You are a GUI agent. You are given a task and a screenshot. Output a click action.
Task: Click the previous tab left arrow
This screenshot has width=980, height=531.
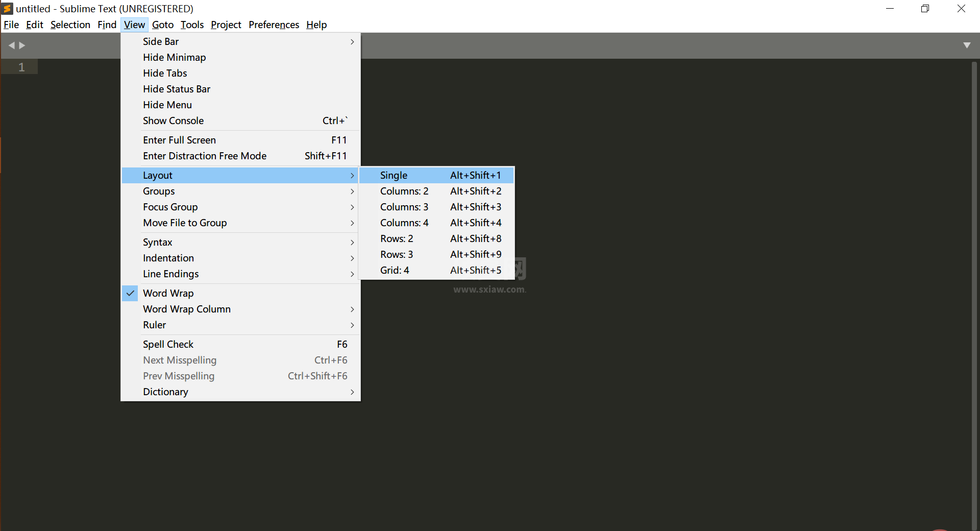(11, 45)
